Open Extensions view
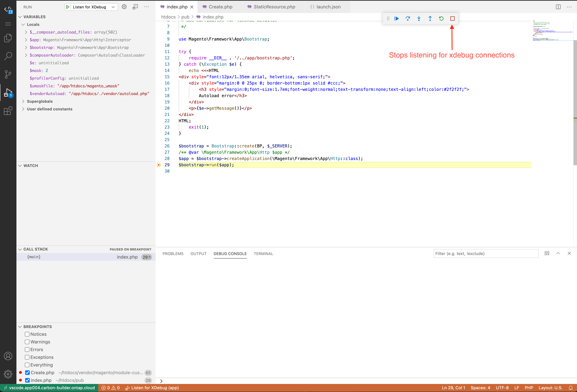The height and width of the screenshot is (392, 577). 8,111
